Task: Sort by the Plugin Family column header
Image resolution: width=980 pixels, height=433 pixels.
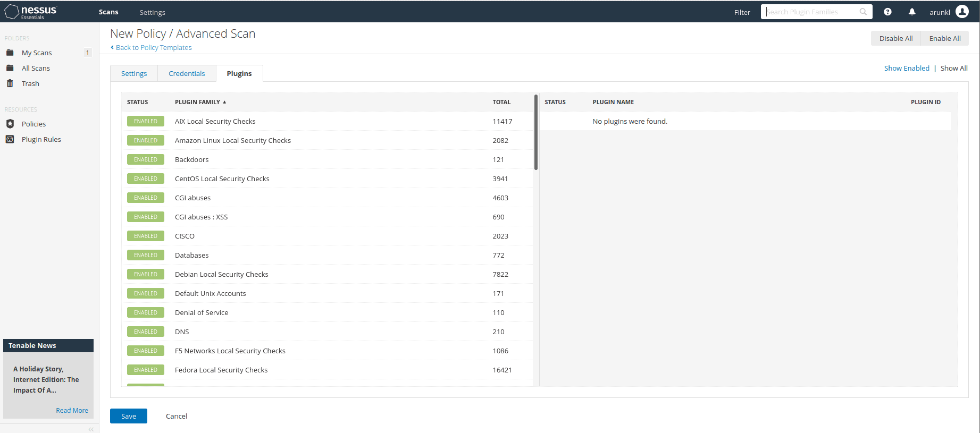Action: tap(200, 102)
